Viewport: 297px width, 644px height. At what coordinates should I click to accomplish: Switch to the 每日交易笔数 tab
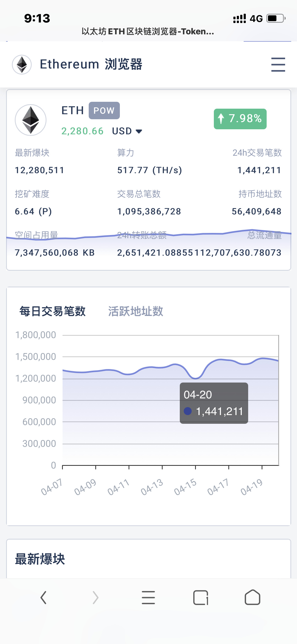pos(53,311)
